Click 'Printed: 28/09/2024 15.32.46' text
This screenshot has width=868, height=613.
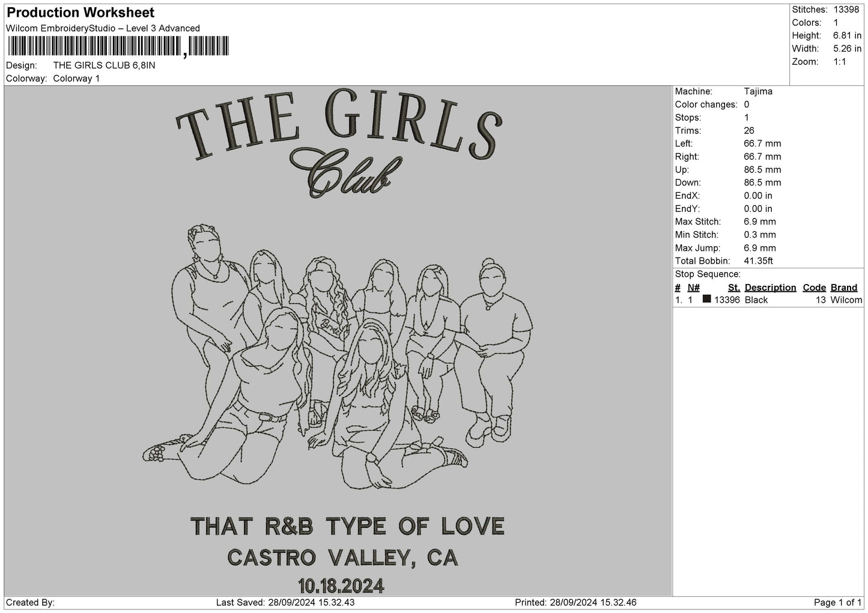576,602
